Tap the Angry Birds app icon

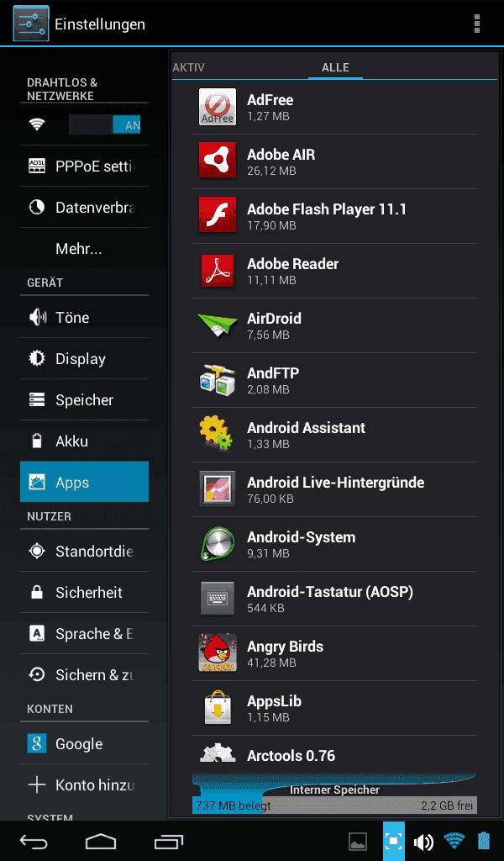click(x=218, y=652)
